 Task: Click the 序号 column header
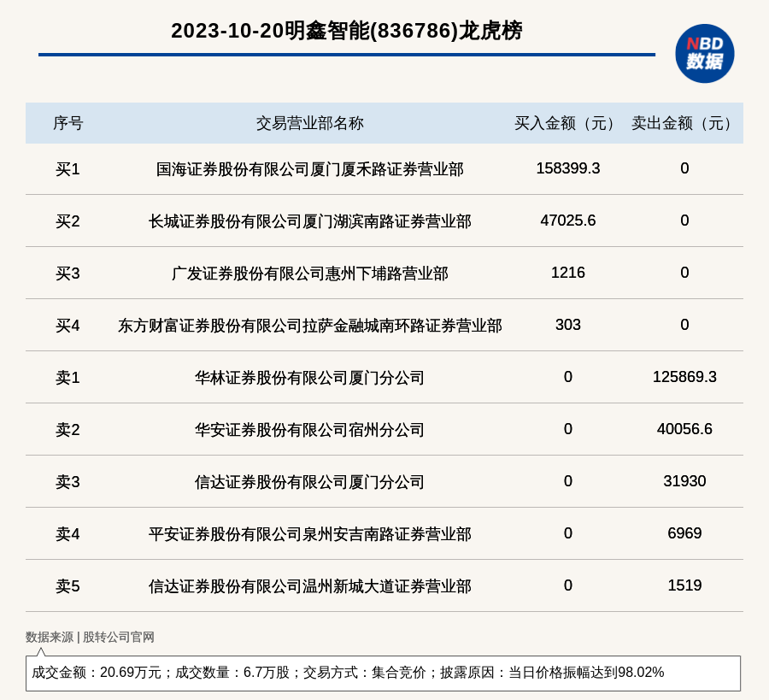pyautogui.click(x=68, y=123)
